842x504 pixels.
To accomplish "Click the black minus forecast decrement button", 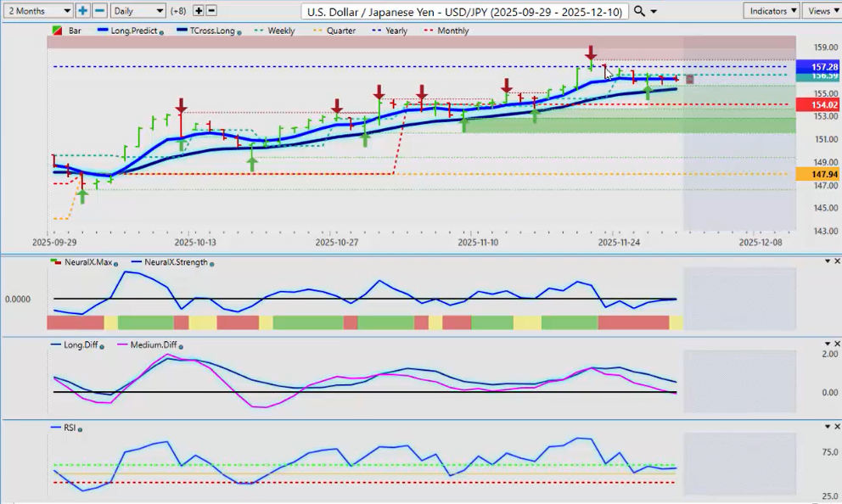I will click(x=211, y=11).
